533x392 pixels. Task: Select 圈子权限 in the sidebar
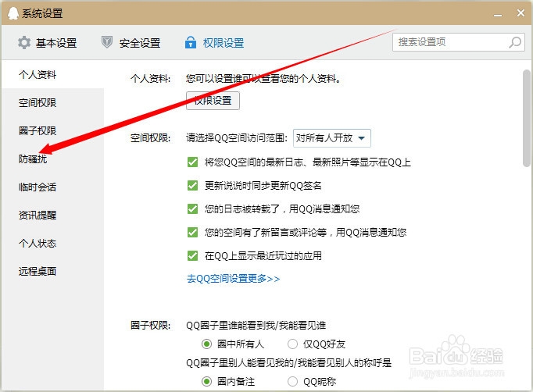click(x=52, y=130)
